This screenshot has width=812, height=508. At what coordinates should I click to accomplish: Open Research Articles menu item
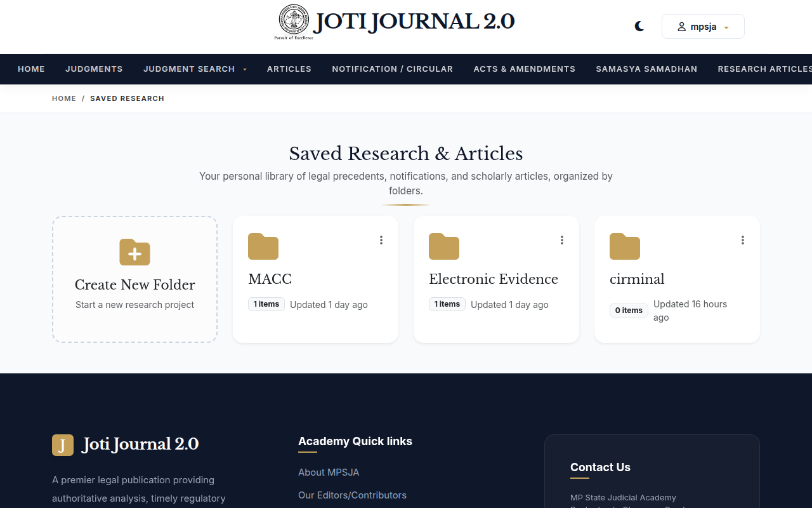[x=764, y=69]
